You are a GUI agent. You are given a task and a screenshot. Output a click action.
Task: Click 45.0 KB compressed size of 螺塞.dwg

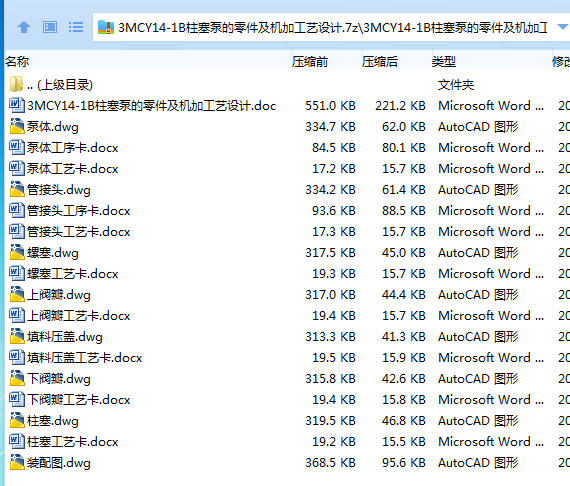pyautogui.click(x=404, y=252)
